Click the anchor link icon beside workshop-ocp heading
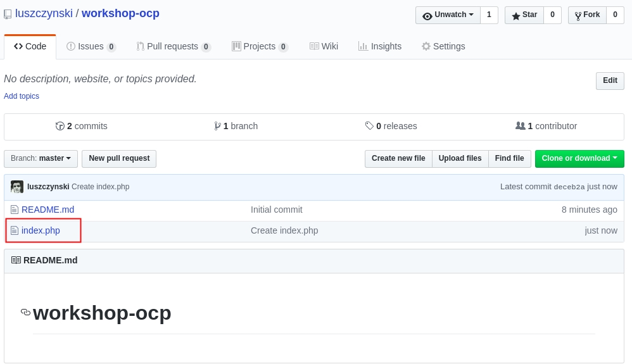Screen dimensions: 632x364 click(x=26, y=312)
